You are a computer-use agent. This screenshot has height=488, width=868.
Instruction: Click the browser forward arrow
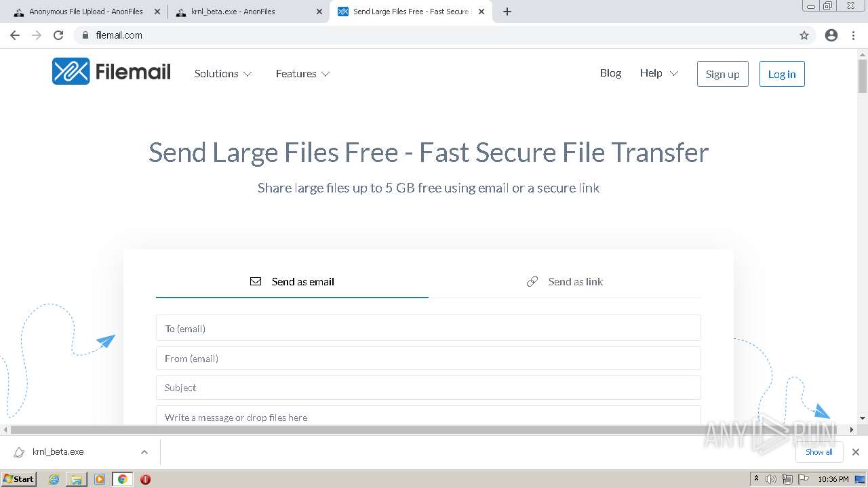point(37,35)
